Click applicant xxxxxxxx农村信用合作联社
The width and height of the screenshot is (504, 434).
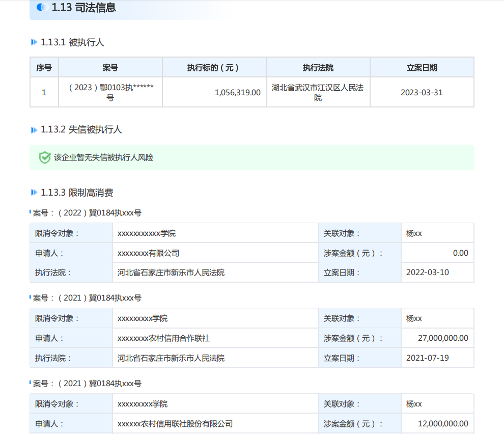163,338
